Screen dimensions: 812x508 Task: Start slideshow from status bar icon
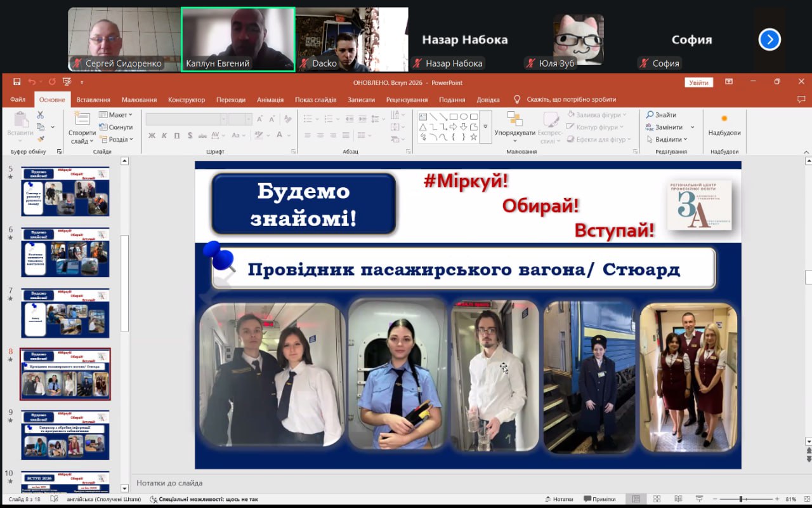tap(698, 499)
